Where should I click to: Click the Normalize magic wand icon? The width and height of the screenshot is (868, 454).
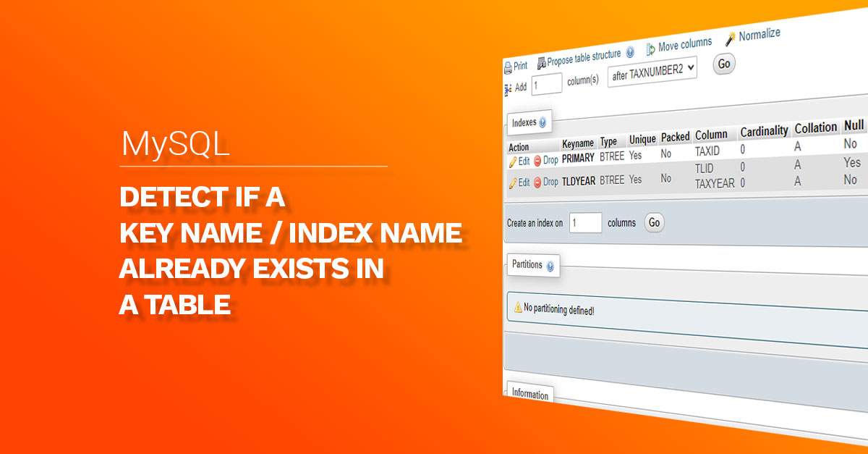point(731,38)
